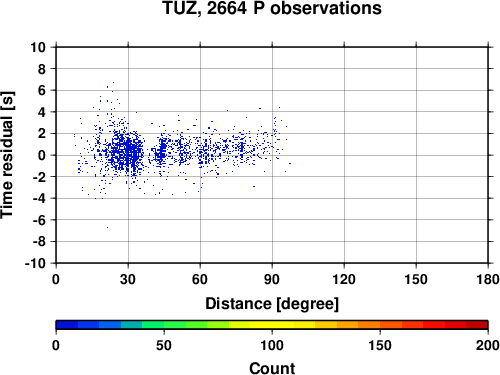
Task: Click the outlier point near -7 seconds residual
Action: point(107,228)
